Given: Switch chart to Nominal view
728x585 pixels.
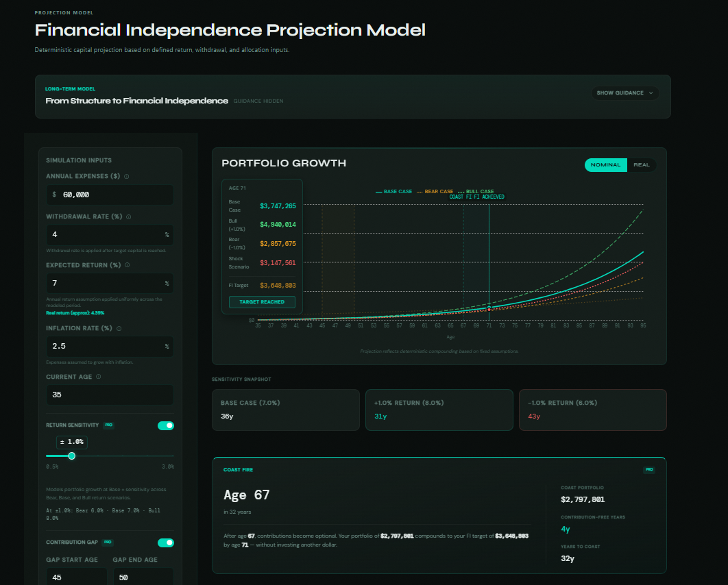Looking at the screenshot, I should click(605, 164).
